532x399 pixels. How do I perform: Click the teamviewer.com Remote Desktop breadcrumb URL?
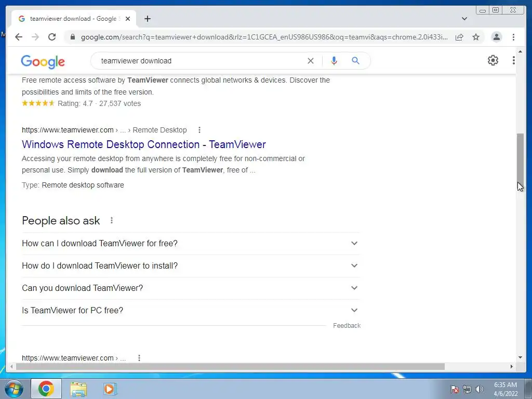click(x=104, y=130)
